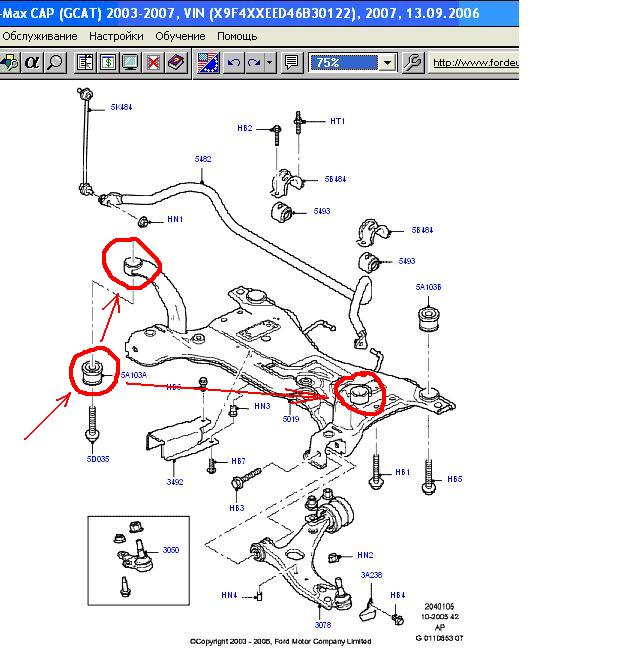This screenshot has width=640, height=664.
Task: Open the Помощь menu
Action: (x=237, y=36)
